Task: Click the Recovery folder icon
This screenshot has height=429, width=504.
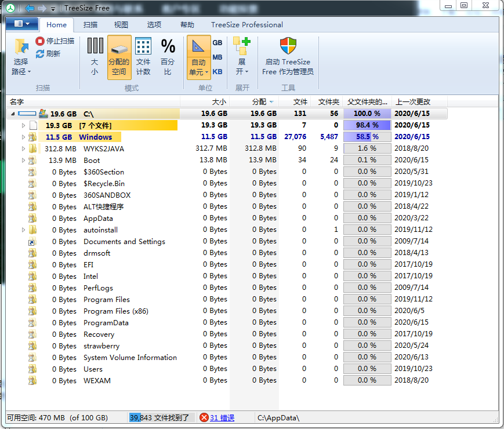Action: 32,334
